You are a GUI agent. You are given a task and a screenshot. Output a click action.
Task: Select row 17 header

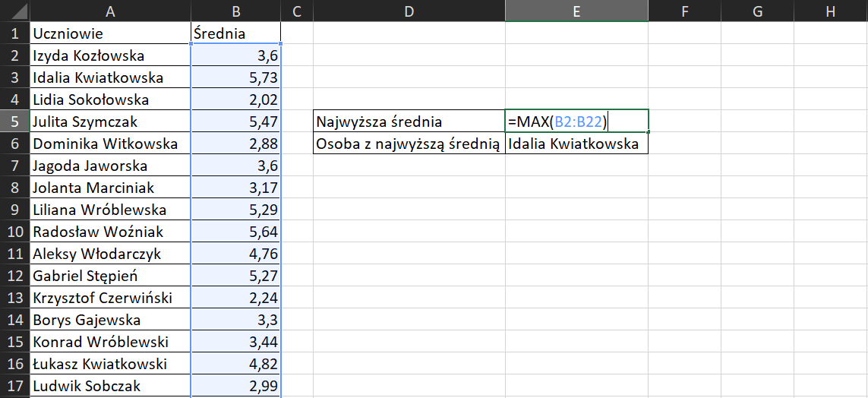(x=15, y=386)
